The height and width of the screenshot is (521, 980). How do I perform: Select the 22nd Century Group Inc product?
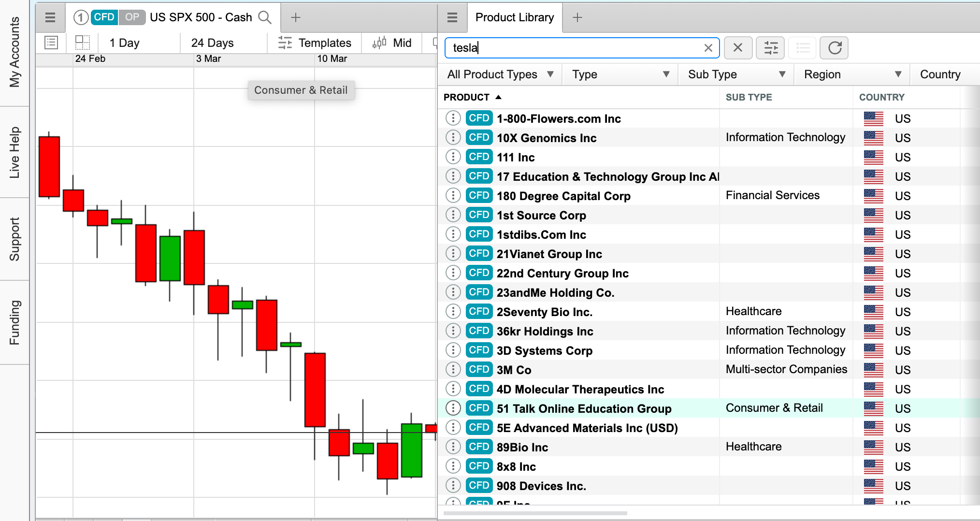562,273
